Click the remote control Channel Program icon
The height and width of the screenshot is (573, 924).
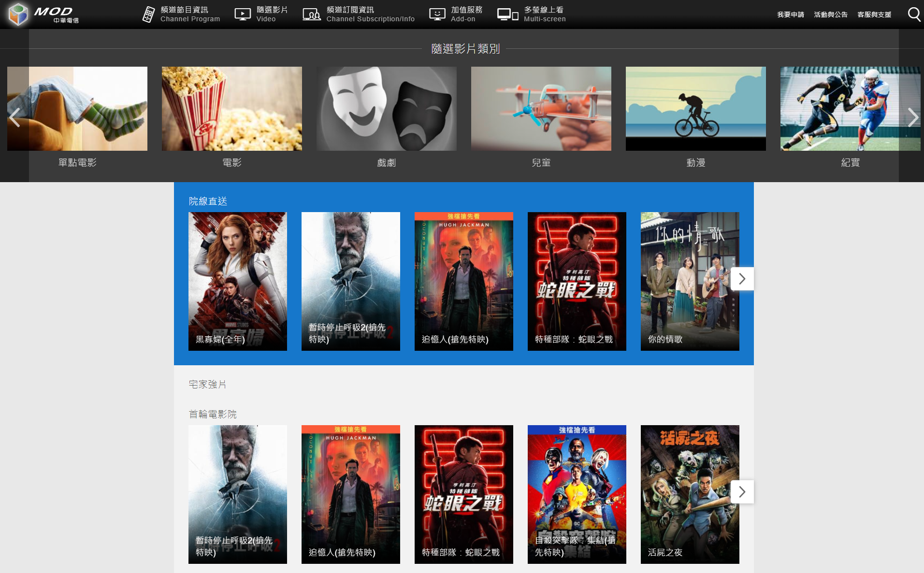pos(148,14)
